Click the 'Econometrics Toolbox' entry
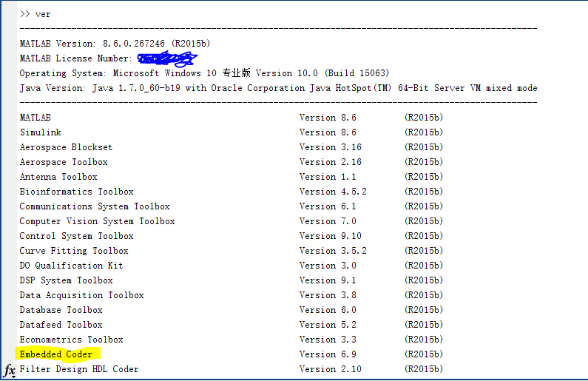 click(71, 340)
